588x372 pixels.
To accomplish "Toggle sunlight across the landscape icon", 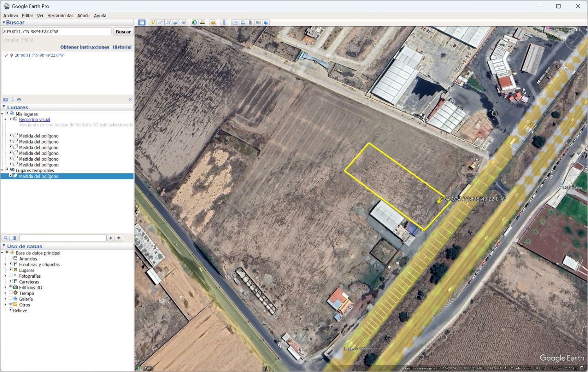I will pos(202,23).
